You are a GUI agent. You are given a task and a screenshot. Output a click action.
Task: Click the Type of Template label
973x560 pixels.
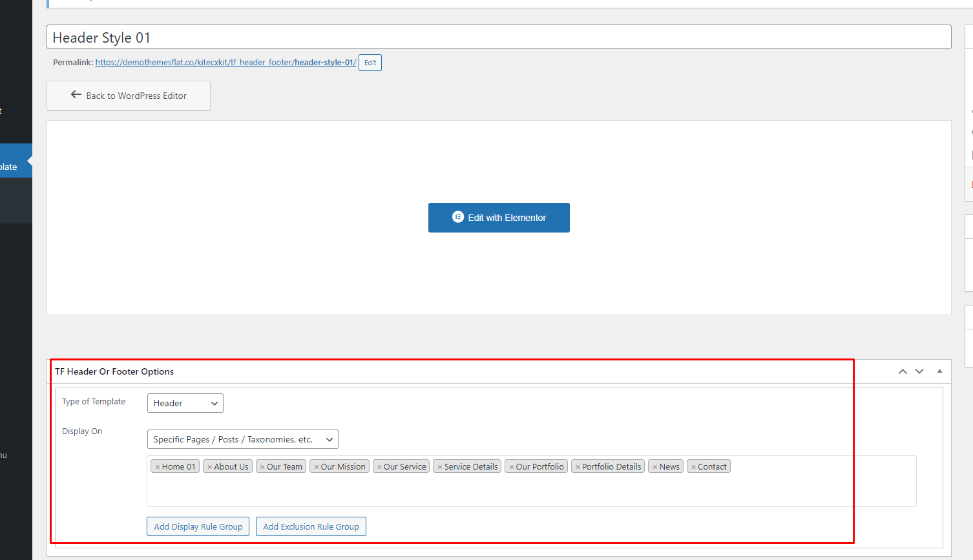coord(94,401)
